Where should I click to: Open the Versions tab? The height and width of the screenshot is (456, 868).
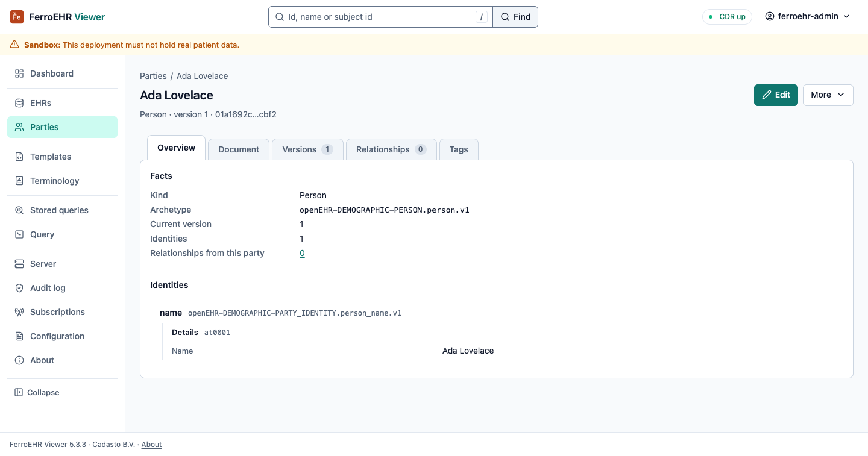(x=307, y=149)
